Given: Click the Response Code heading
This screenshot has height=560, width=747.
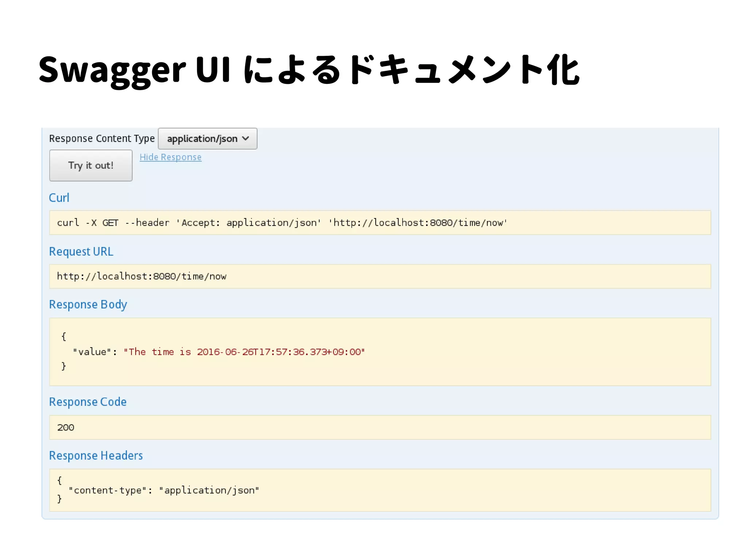Looking at the screenshot, I should click(x=88, y=402).
